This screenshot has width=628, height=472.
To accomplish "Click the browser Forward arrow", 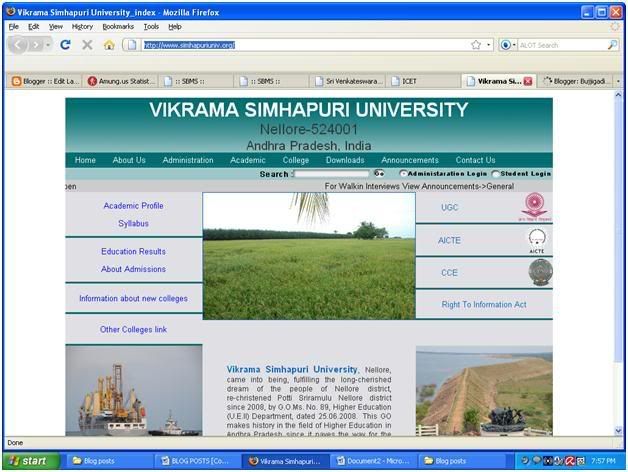I will tap(36, 45).
